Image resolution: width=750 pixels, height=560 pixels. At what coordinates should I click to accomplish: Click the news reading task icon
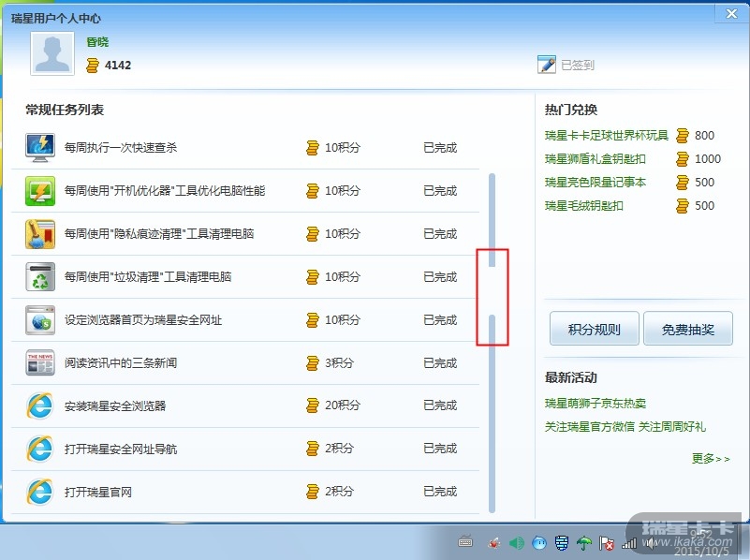[40, 363]
